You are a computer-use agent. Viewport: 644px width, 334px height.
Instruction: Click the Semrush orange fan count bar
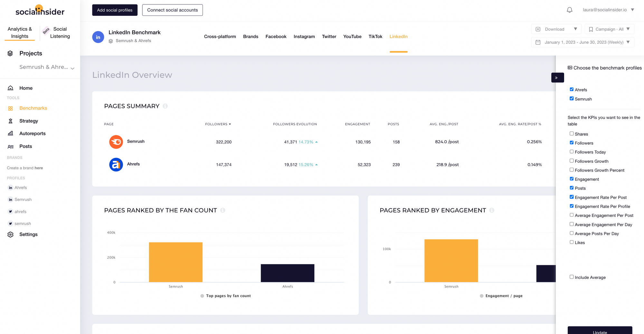(x=176, y=262)
